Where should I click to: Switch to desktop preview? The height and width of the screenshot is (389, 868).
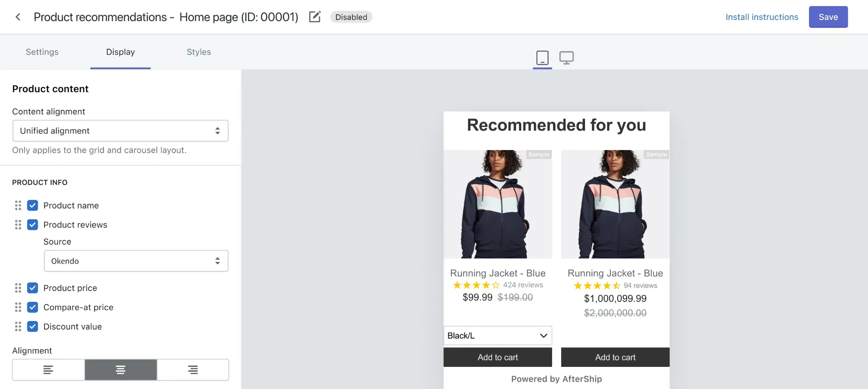567,57
